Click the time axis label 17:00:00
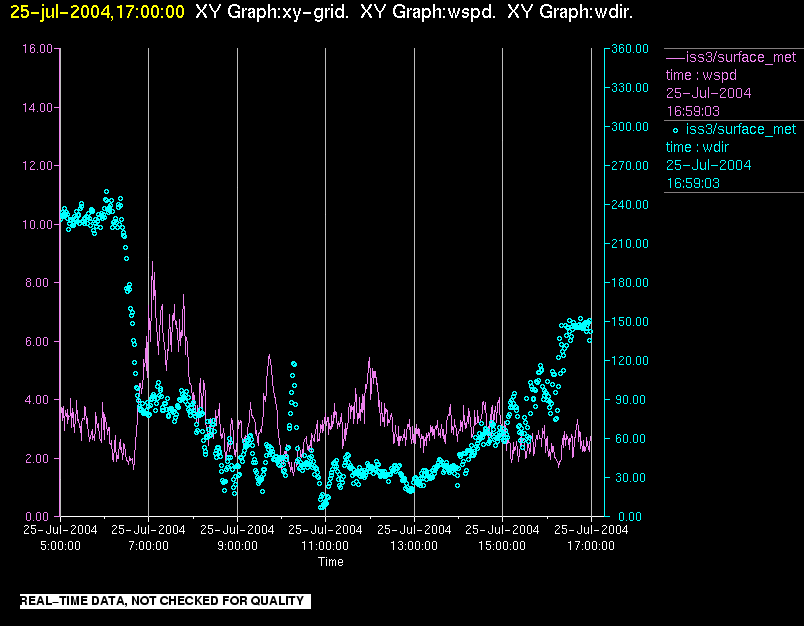The image size is (804, 626). tap(591, 546)
